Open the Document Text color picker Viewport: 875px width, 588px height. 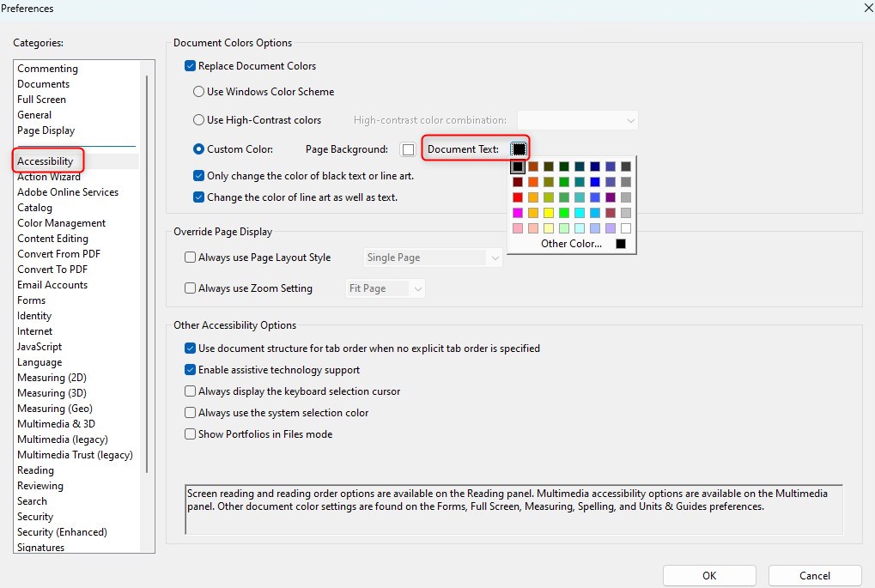[519, 149]
